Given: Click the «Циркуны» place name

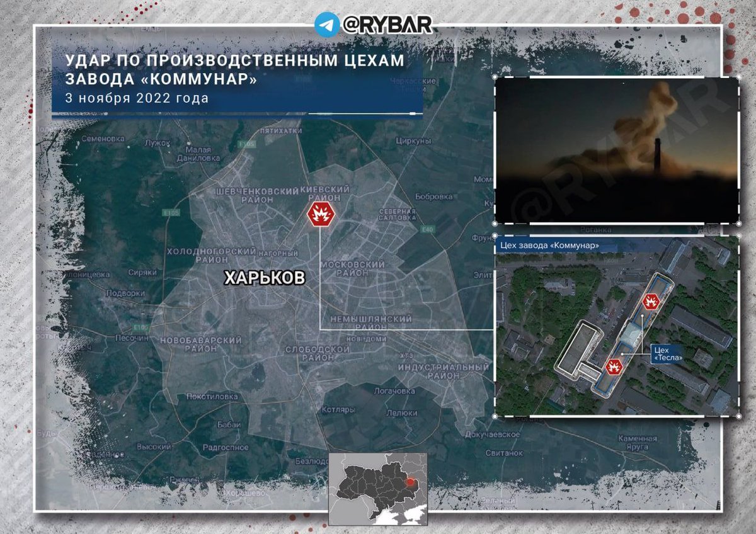Looking at the screenshot, I should pyautogui.click(x=413, y=141).
